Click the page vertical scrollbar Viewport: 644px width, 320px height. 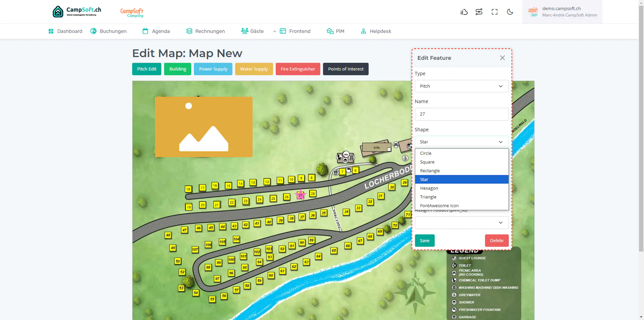(x=641, y=128)
